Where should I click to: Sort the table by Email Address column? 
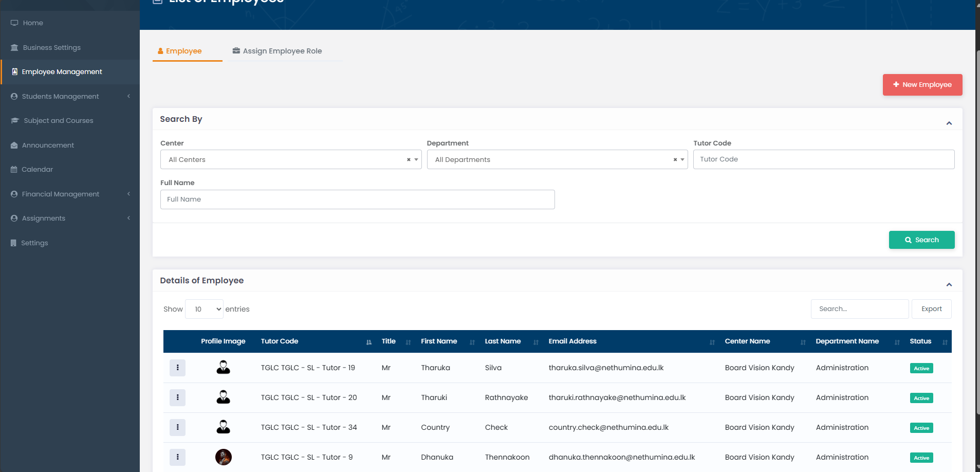point(572,341)
